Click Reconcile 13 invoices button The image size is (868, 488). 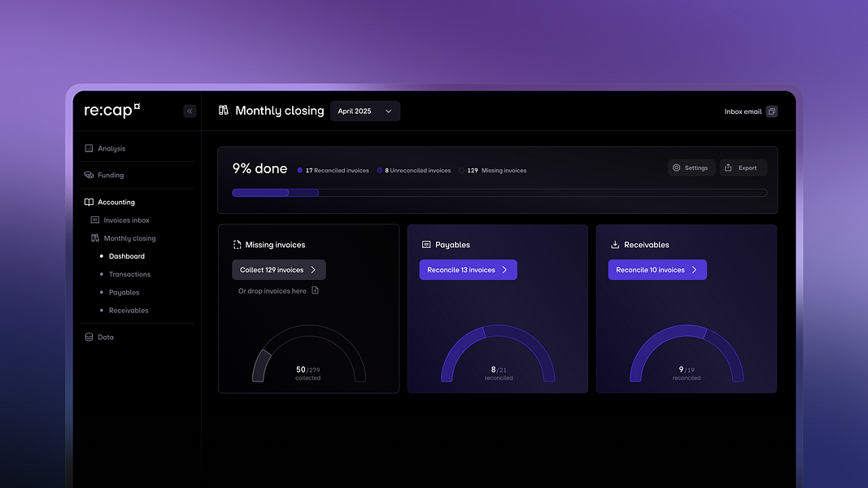[469, 270]
